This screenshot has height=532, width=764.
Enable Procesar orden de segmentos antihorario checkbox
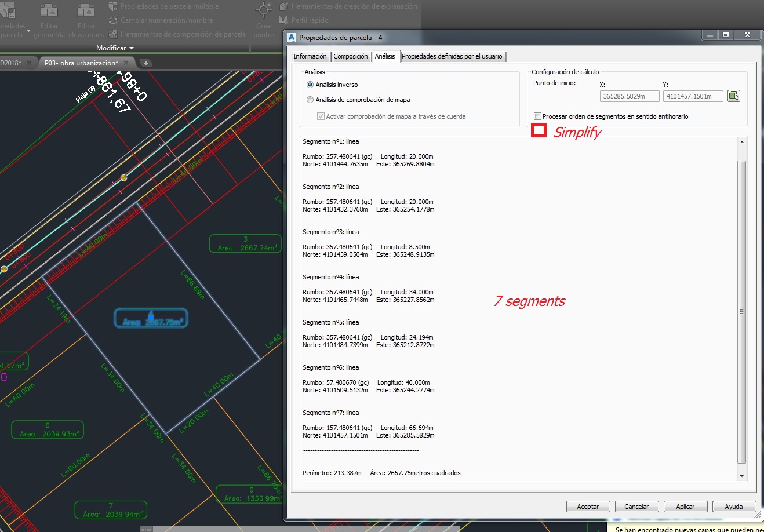click(x=537, y=116)
